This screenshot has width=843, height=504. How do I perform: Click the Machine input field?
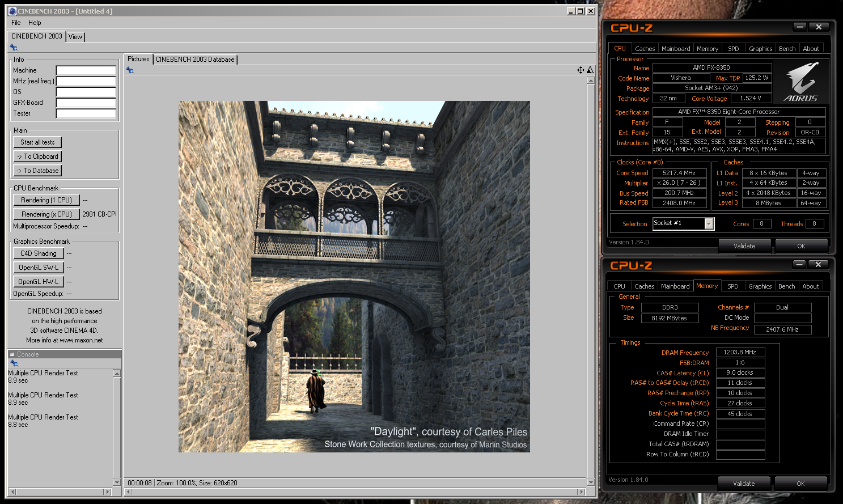(86, 70)
